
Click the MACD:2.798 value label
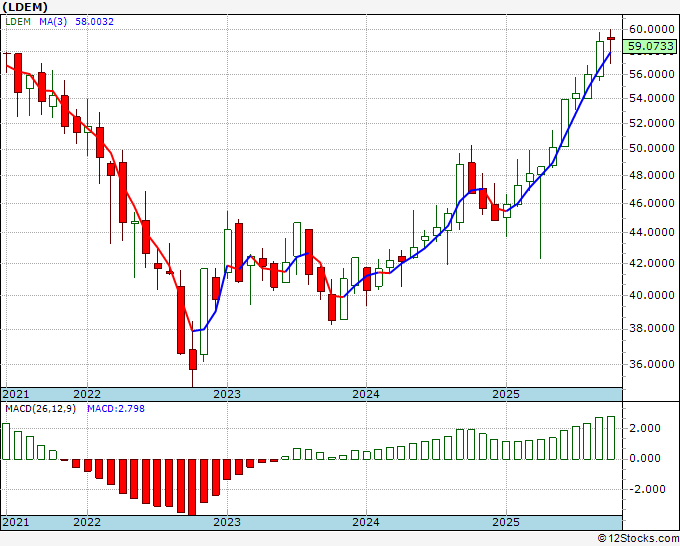116,409
